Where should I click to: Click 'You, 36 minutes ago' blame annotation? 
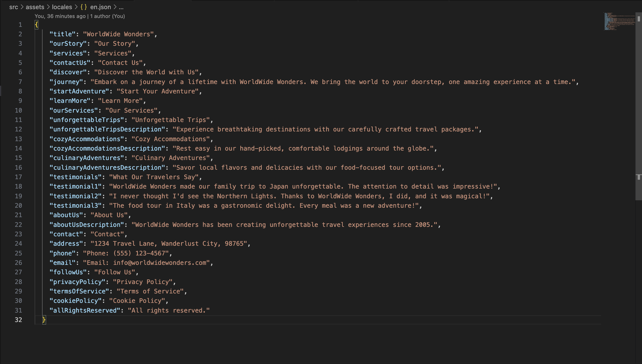coord(60,16)
